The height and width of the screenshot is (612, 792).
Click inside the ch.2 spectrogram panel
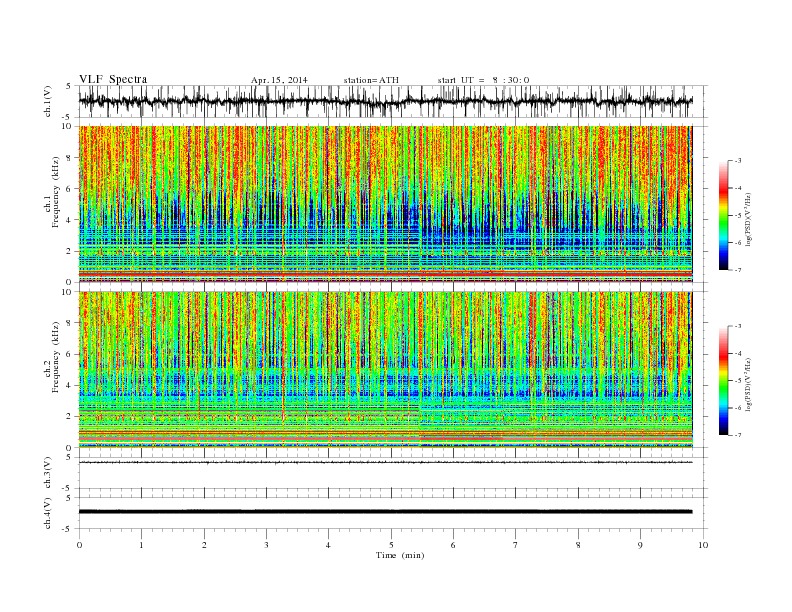(386, 370)
